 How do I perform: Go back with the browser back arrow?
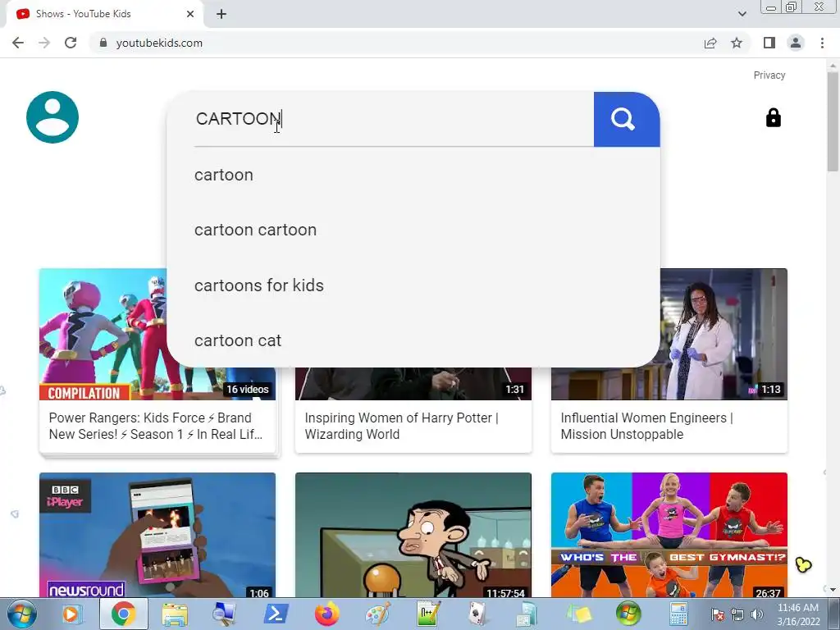[18, 43]
